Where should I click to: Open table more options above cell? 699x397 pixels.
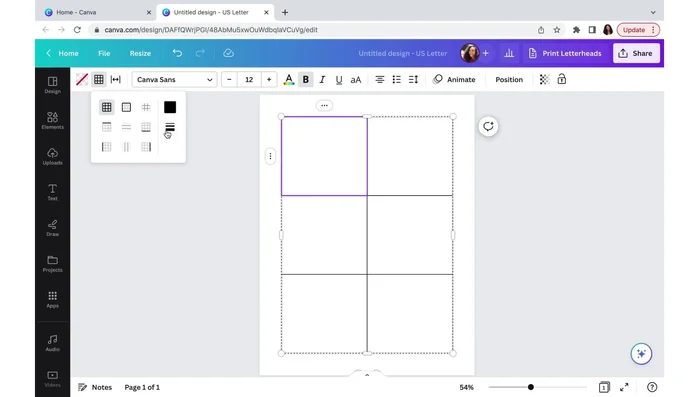pyautogui.click(x=324, y=106)
